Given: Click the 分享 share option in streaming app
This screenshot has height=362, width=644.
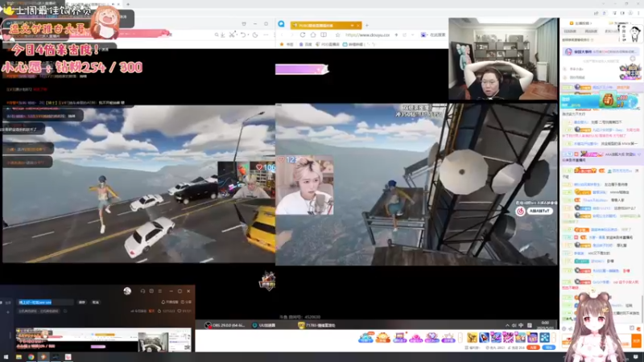Looking at the screenshot, I should point(186,302).
